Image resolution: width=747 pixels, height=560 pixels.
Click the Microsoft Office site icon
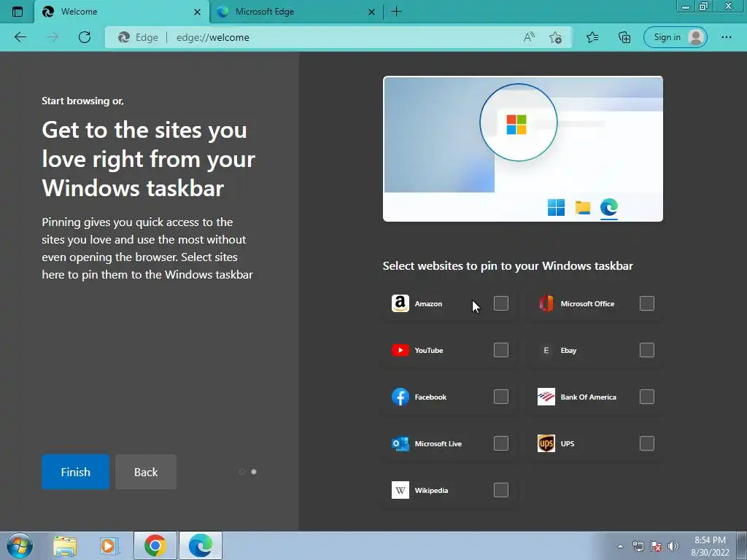546,303
